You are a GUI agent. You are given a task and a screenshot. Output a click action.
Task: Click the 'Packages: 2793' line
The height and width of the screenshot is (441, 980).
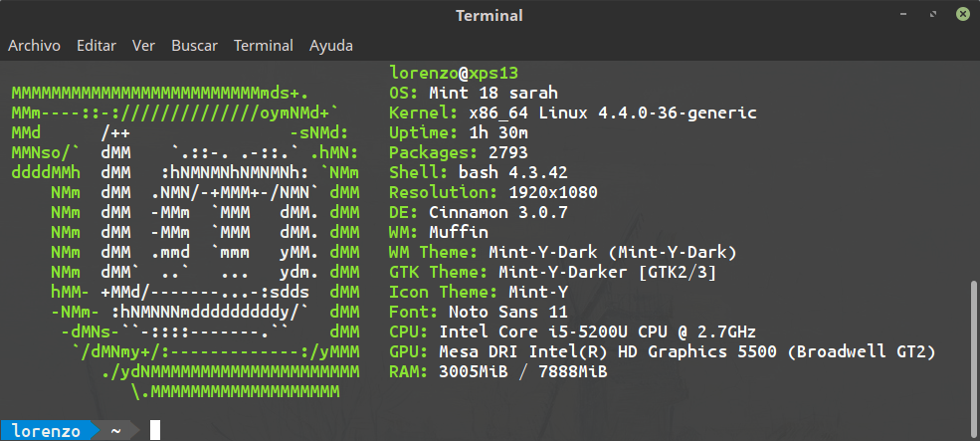[x=458, y=153]
